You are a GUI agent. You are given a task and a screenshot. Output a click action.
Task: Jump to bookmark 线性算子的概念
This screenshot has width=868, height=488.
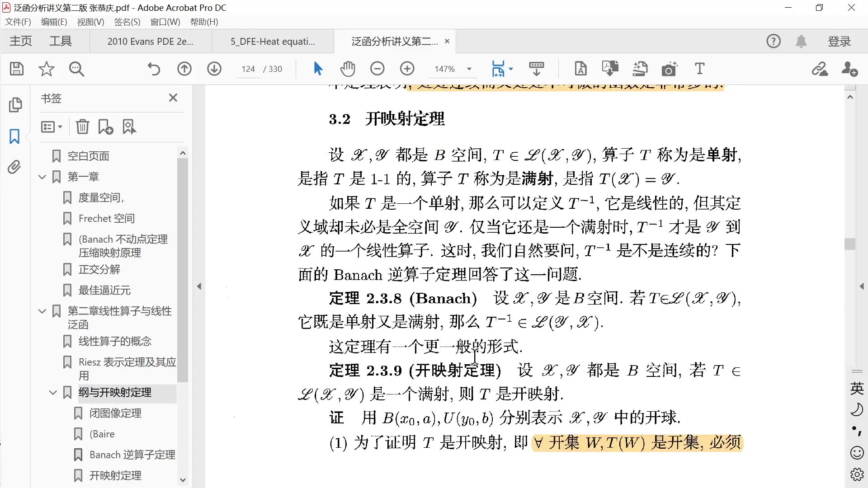pos(115,342)
